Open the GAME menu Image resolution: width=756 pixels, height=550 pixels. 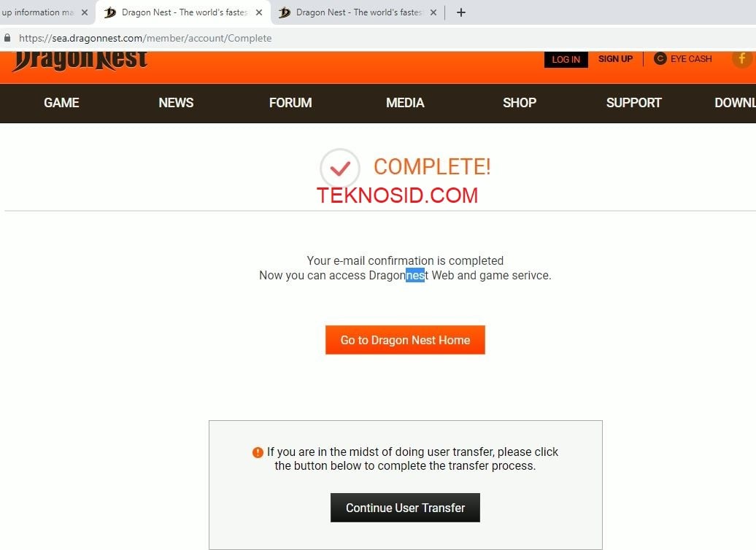pos(62,103)
